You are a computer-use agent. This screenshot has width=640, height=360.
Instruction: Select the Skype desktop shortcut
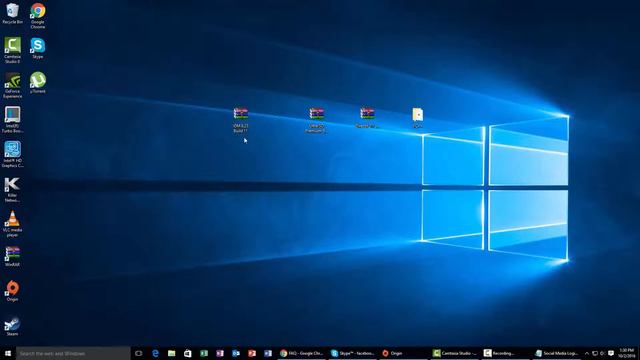point(38,48)
